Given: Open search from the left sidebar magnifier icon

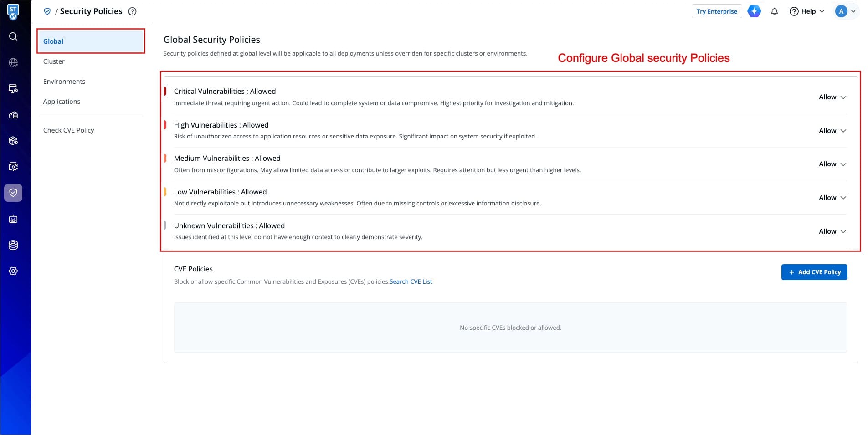Looking at the screenshot, I should coord(13,36).
